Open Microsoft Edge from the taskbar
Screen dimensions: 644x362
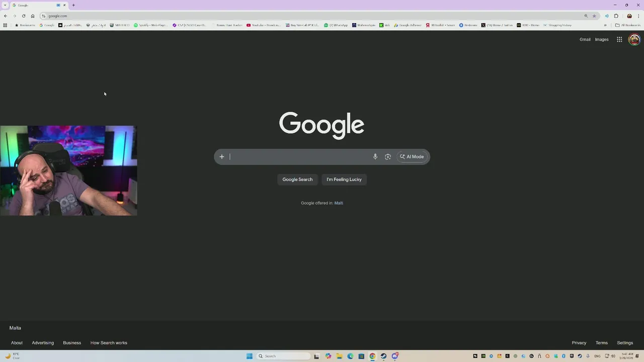pyautogui.click(x=350, y=356)
